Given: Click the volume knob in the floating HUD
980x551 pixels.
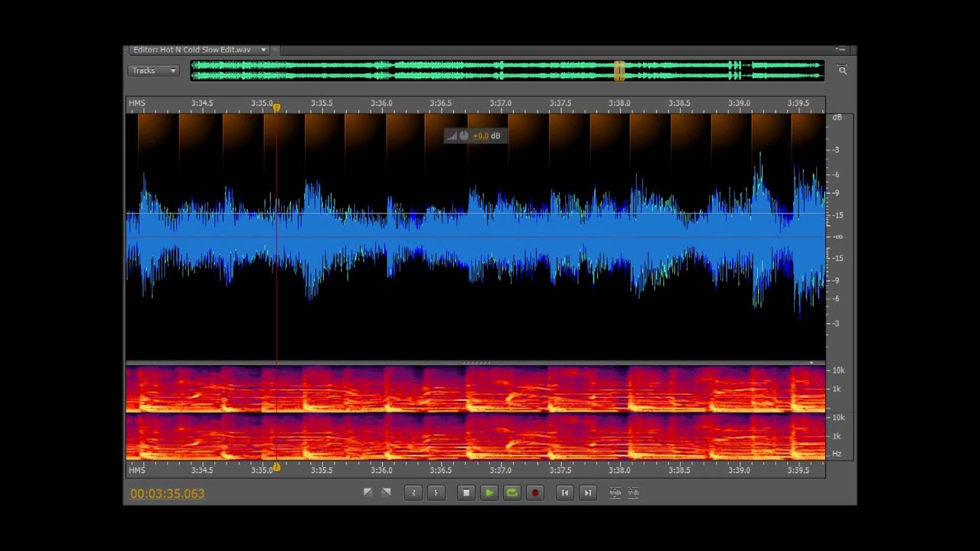Looking at the screenshot, I should [x=464, y=136].
